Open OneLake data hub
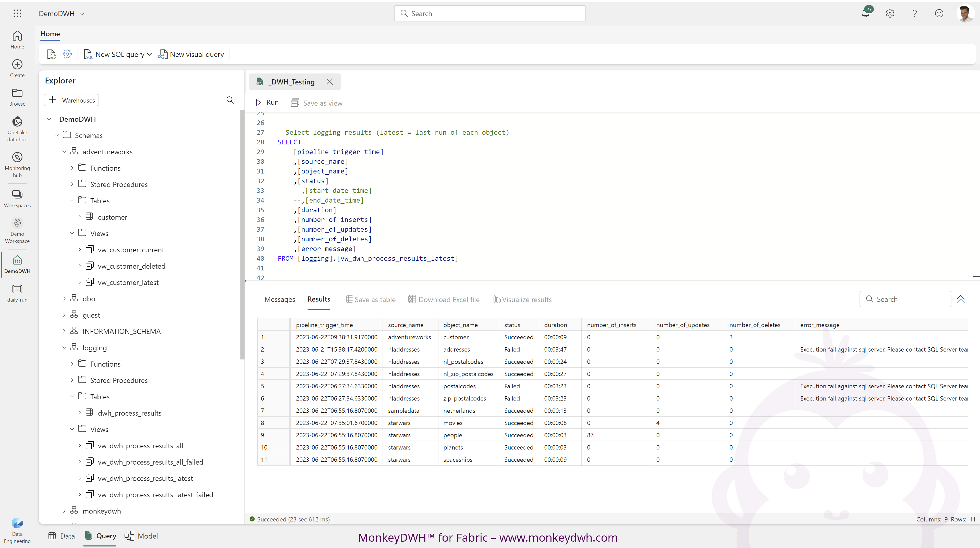This screenshot has height=548, width=980. (17, 129)
